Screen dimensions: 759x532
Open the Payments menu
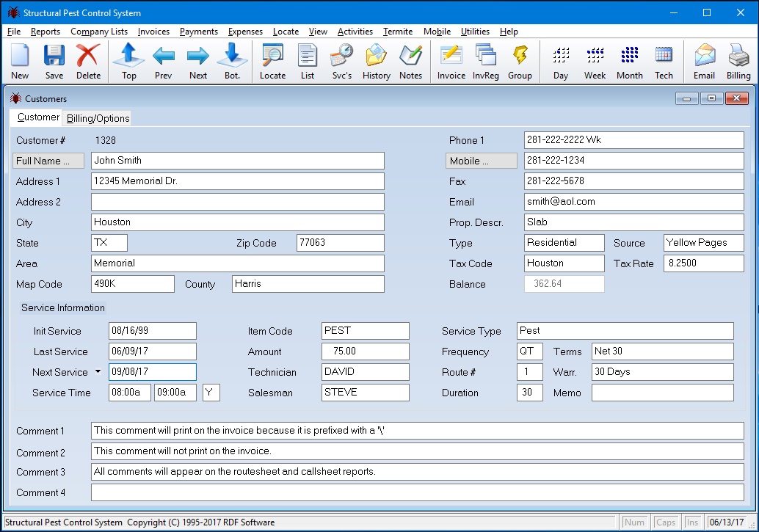[x=199, y=32]
